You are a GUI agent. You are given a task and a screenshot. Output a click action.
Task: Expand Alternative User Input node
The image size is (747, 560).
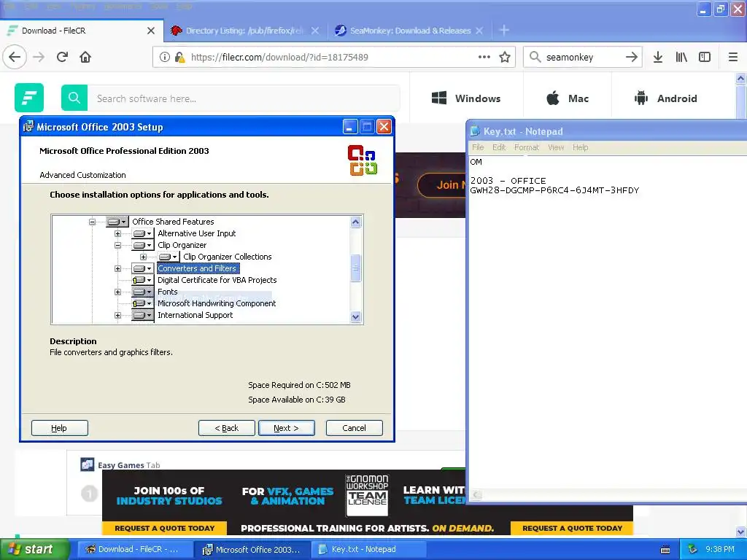coord(117,234)
